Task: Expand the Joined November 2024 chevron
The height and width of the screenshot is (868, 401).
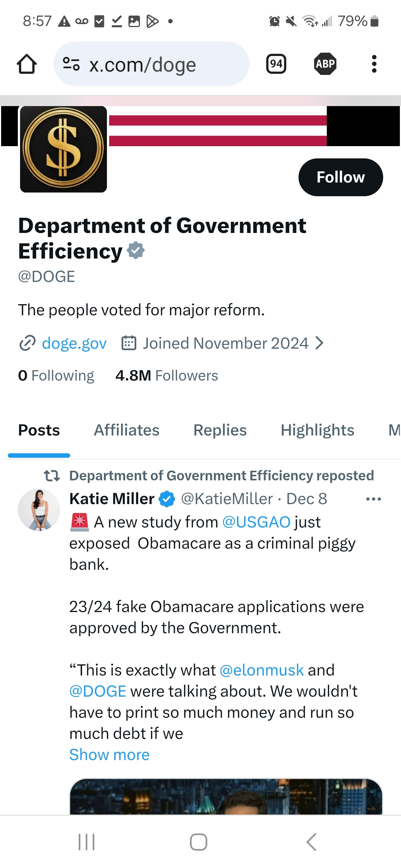Action: (319, 343)
